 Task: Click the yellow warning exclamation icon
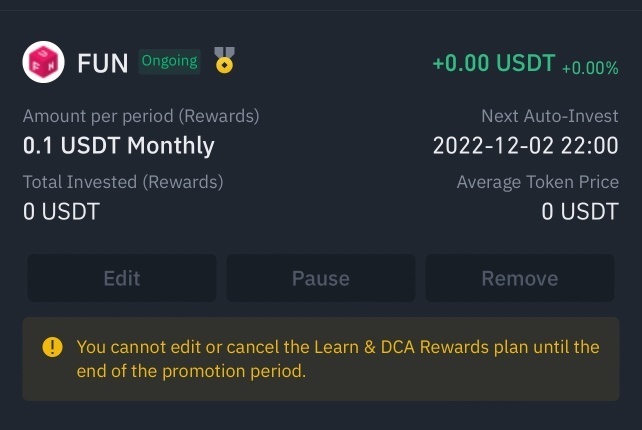(x=52, y=348)
